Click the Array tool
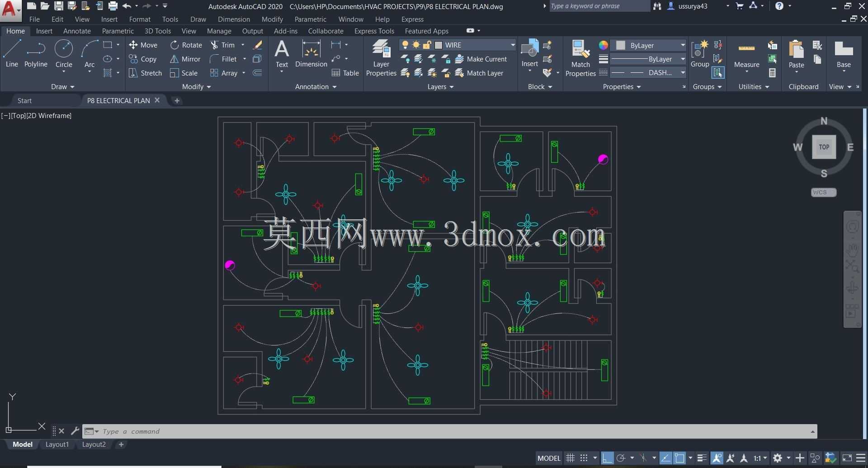868x468 pixels. (224, 73)
